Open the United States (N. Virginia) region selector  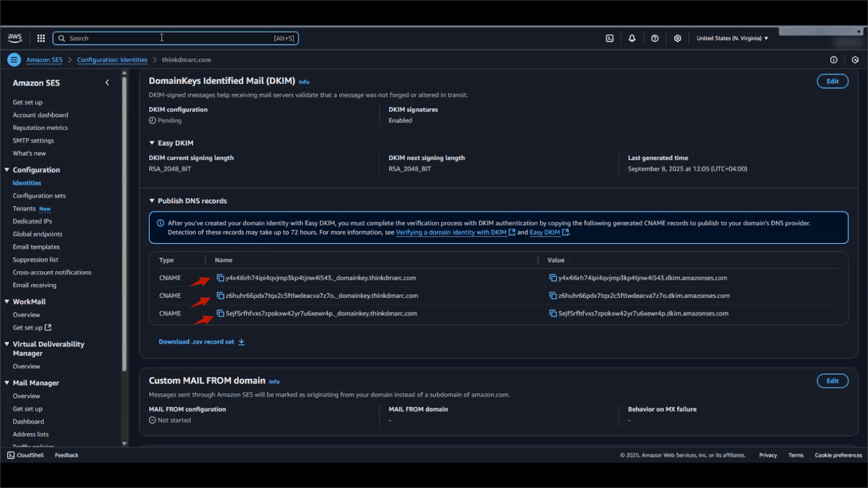731,38
